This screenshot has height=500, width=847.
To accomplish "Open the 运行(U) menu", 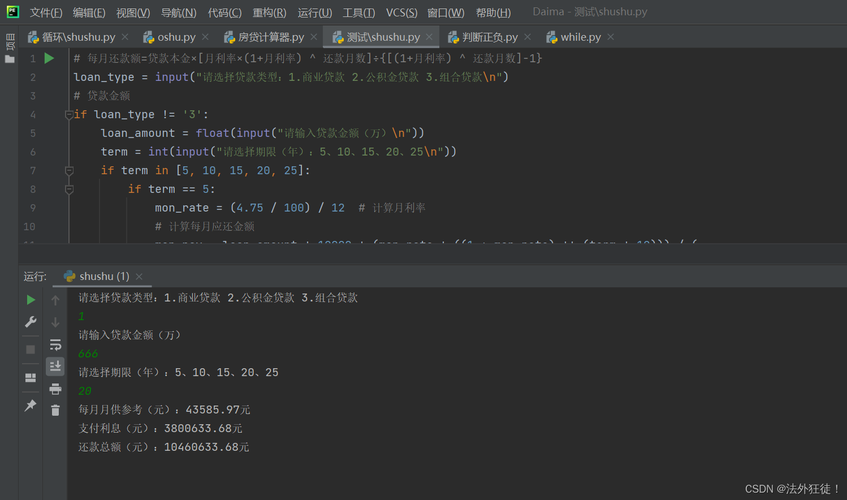I will (315, 12).
